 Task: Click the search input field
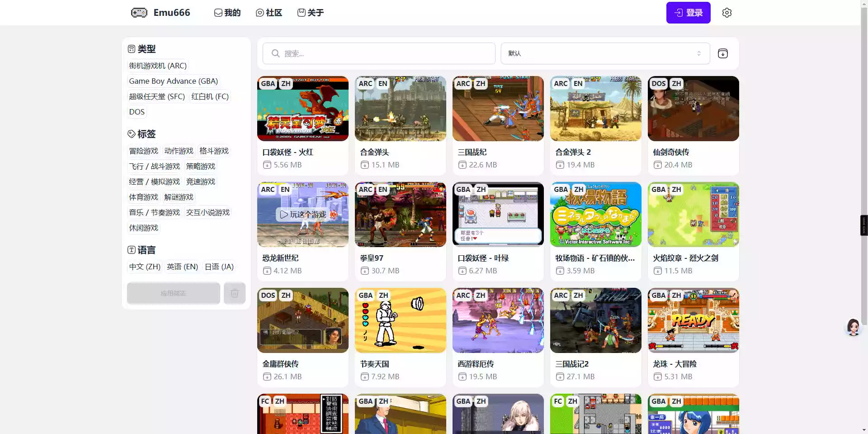(379, 53)
